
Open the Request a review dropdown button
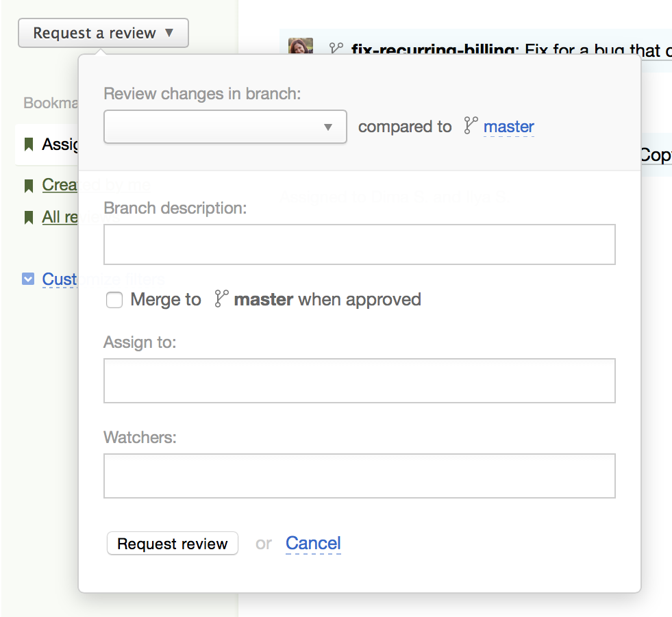pos(103,33)
